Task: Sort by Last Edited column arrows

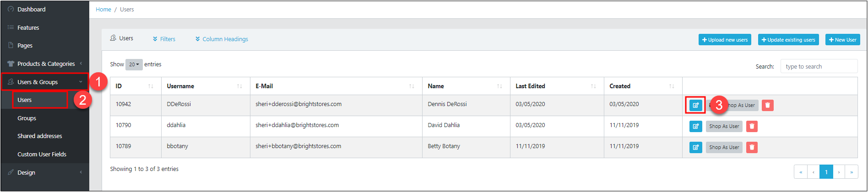Action: click(593, 86)
